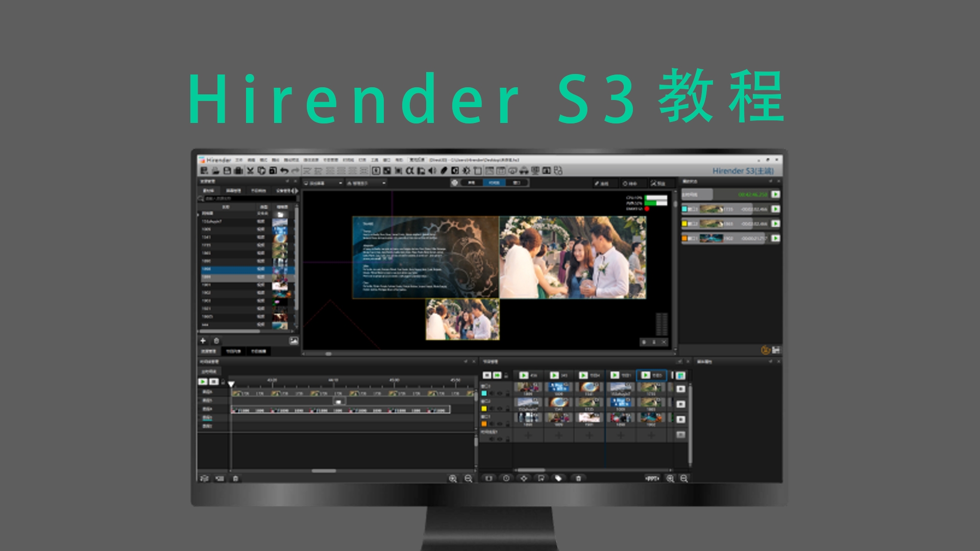Select the highlighted middle view mode tab

click(x=494, y=183)
